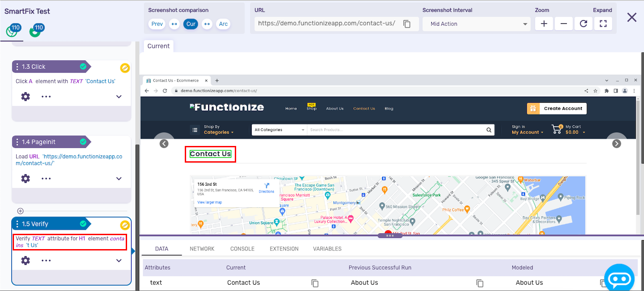This screenshot has width=644, height=291.
Task: Click the About Us nav link in screenshot
Action: pos(335,109)
